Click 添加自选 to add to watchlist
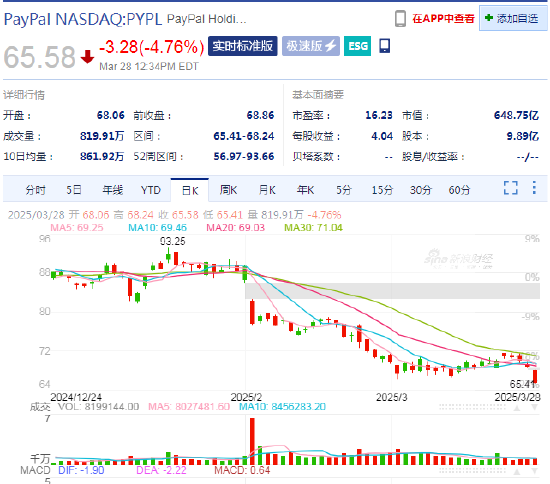The height and width of the screenshot is (484, 550). (x=513, y=18)
